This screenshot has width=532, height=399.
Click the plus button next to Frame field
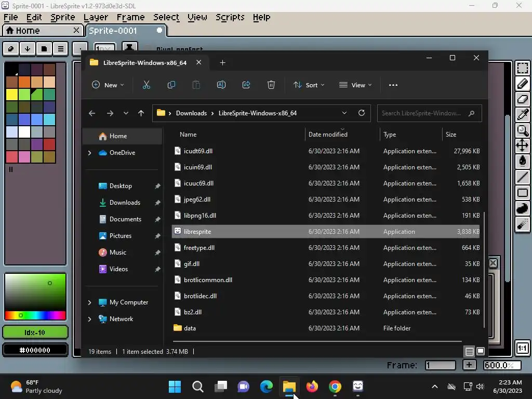coord(469,365)
